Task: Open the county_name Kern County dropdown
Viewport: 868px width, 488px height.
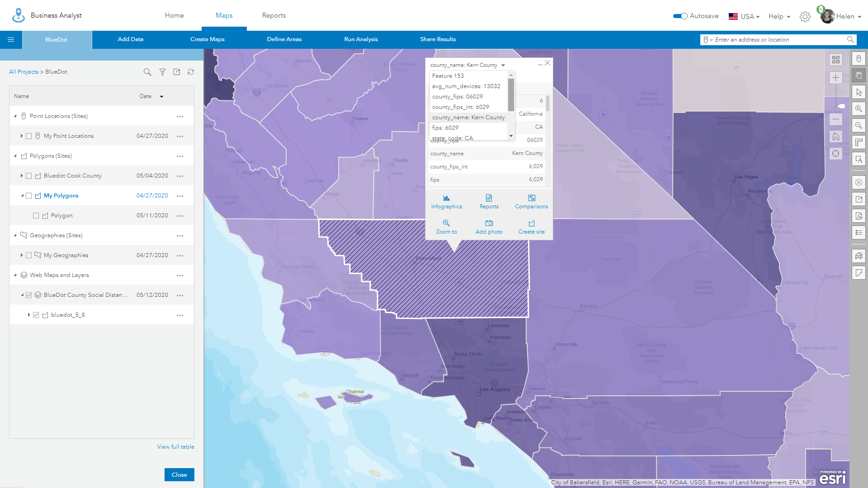Action: point(503,65)
